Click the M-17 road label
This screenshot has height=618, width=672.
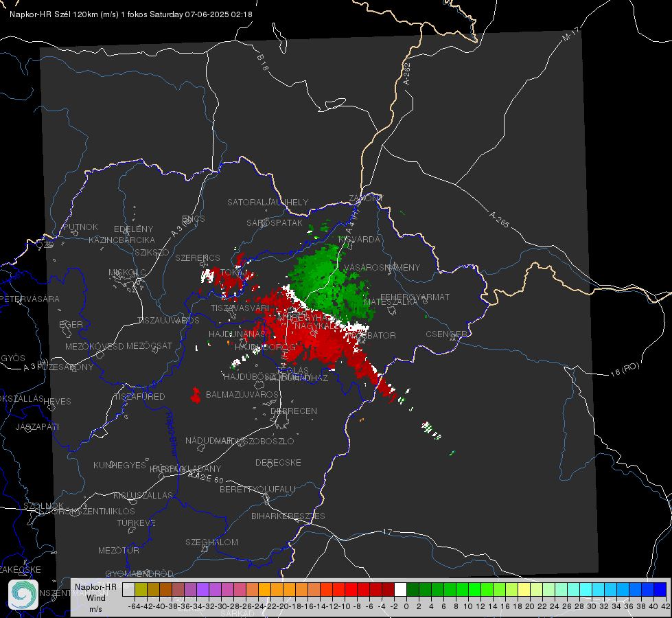click(571, 34)
